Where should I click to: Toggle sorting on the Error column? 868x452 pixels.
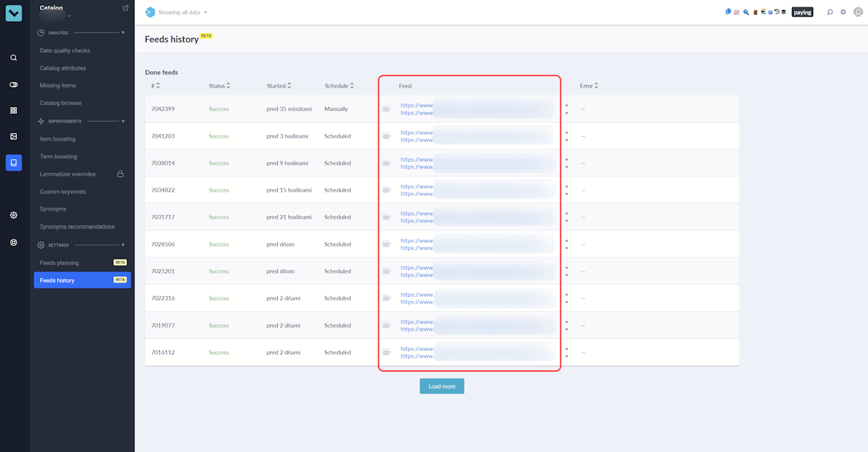pyautogui.click(x=589, y=86)
